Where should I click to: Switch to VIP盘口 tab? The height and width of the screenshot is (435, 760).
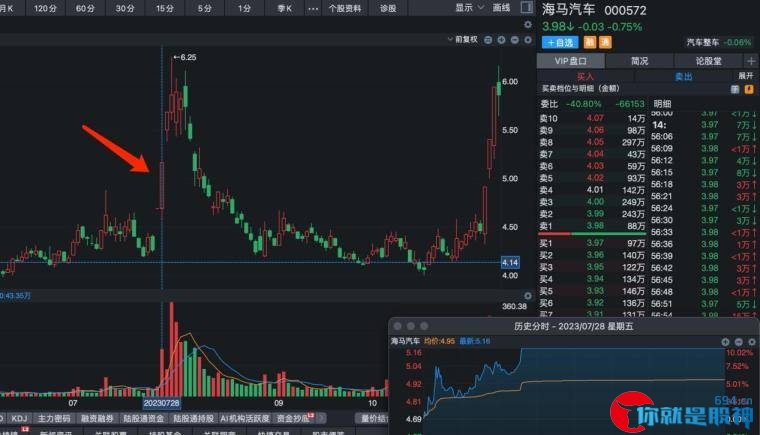(570, 61)
